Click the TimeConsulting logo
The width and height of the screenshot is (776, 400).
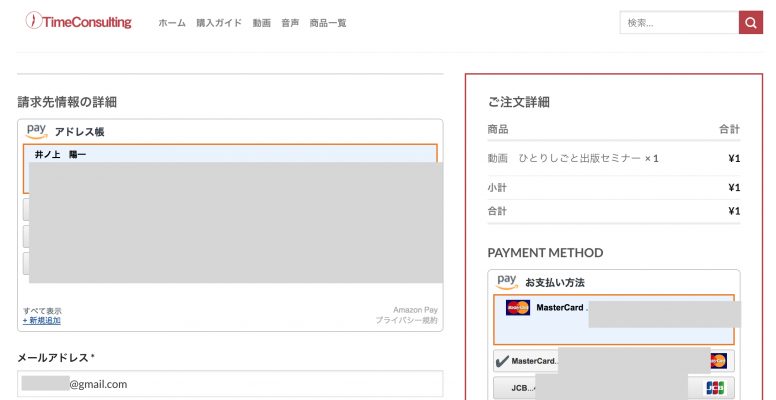79,21
